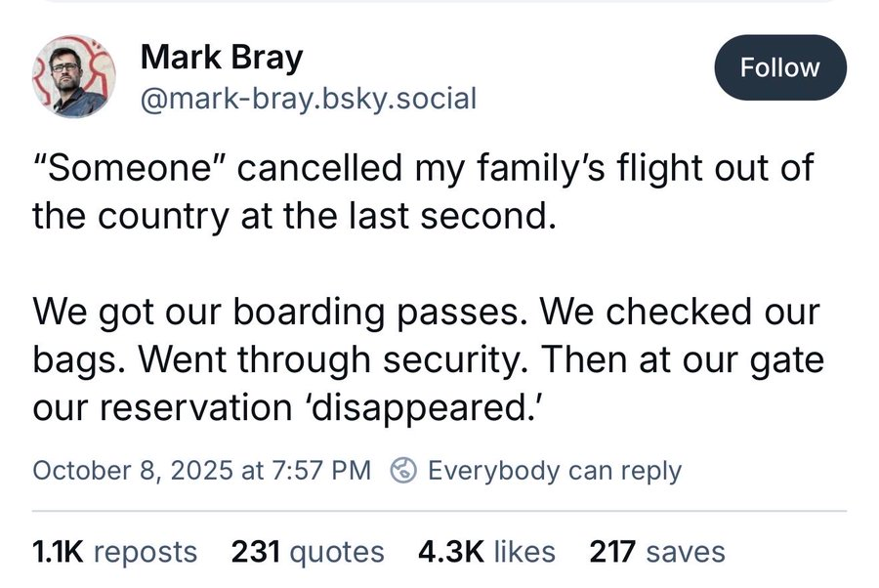The width and height of the screenshot is (879, 588).
Task: Click the first paragraph about cancelled flight
Action: pos(422,191)
